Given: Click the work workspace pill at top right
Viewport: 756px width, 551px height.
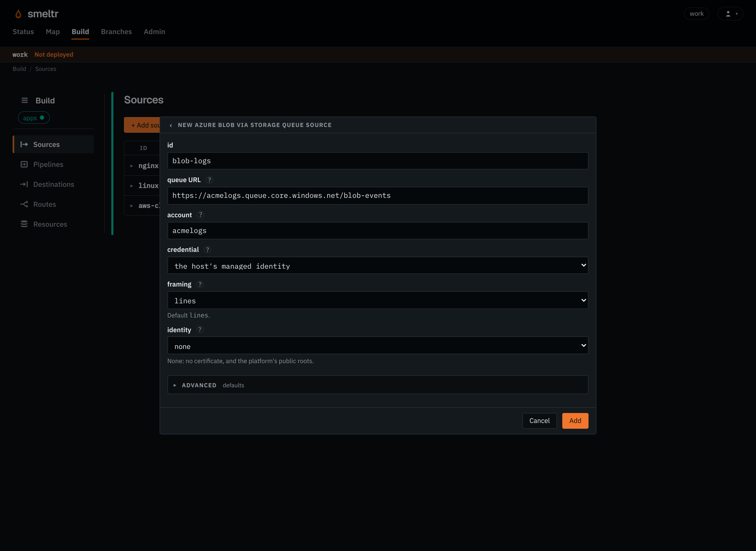Looking at the screenshot, I should pyautogui.click(x=697, y=14).
